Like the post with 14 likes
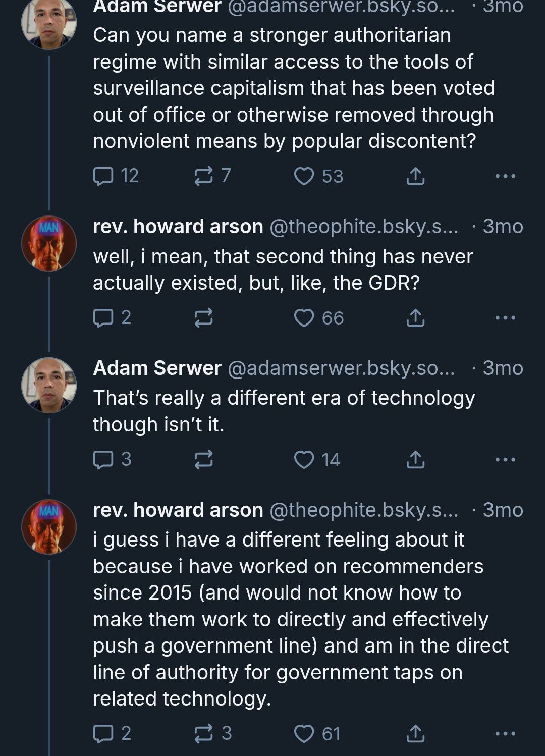Screen dimensions: 545x756 coord(304,460)
